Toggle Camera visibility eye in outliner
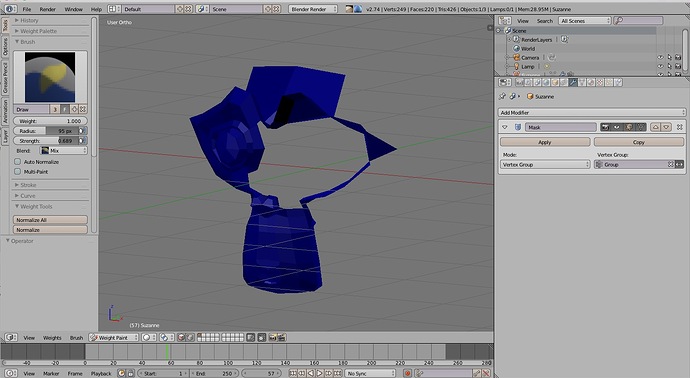 click(x=661, y=57)
